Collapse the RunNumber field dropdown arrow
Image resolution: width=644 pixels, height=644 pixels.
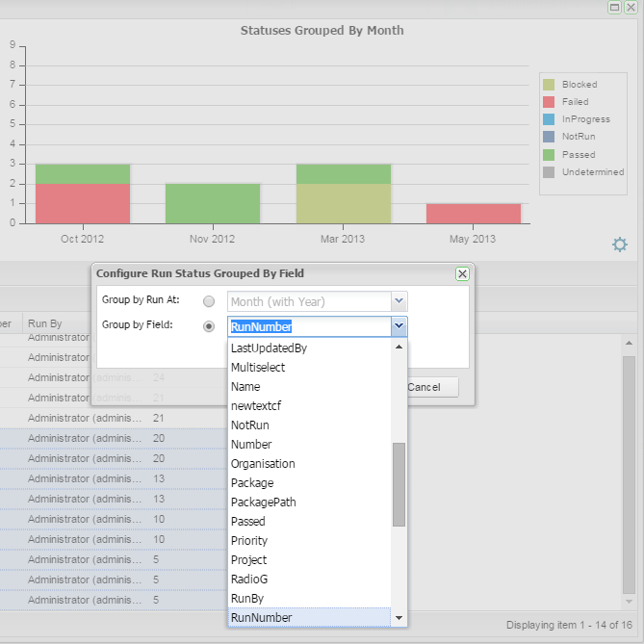pyautogui.click(x=399, y=326)
